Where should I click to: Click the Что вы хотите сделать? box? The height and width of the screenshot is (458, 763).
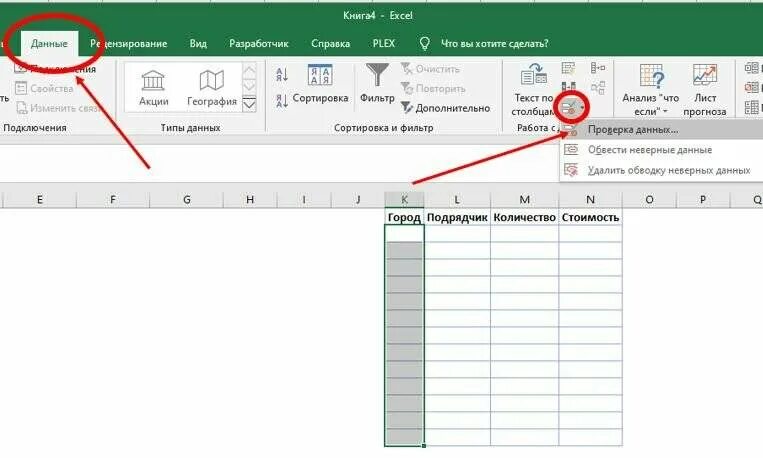coord(494,44)
